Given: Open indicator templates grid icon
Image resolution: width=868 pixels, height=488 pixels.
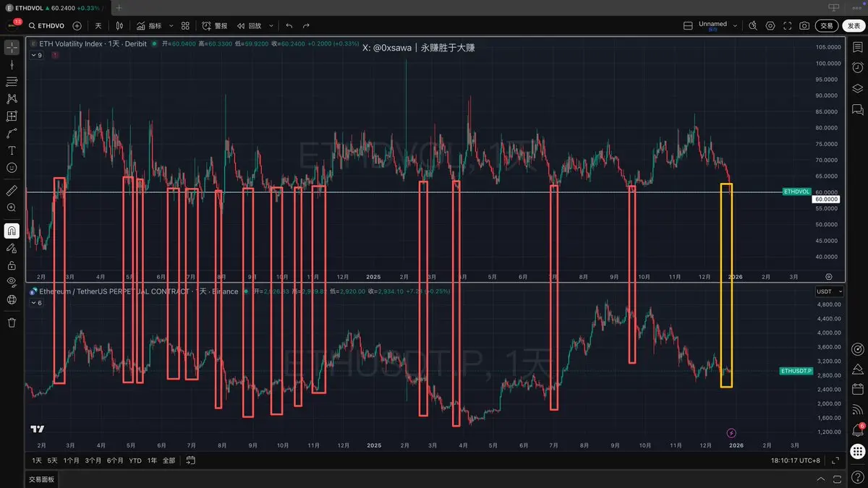Looking at the screenshot, I should 186,25.
